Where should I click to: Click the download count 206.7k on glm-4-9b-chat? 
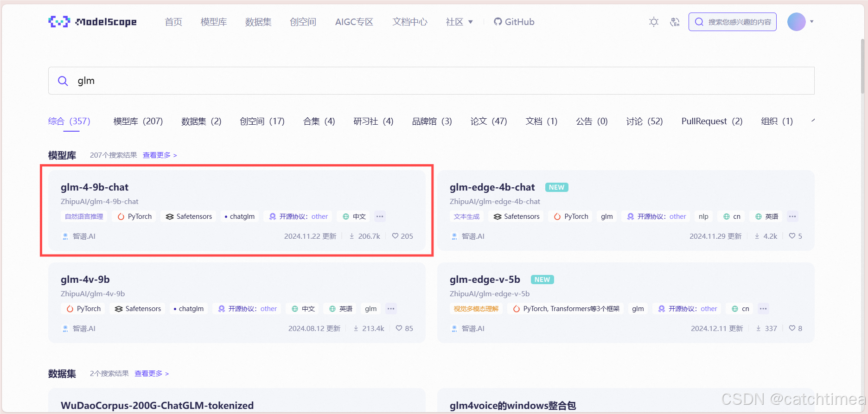(x=364, y=236)
